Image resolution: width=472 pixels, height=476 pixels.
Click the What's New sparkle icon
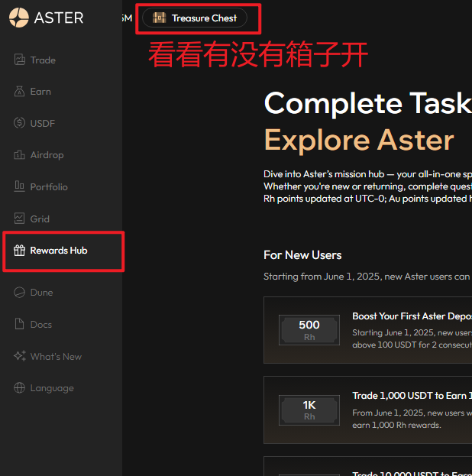click(20, 356)
